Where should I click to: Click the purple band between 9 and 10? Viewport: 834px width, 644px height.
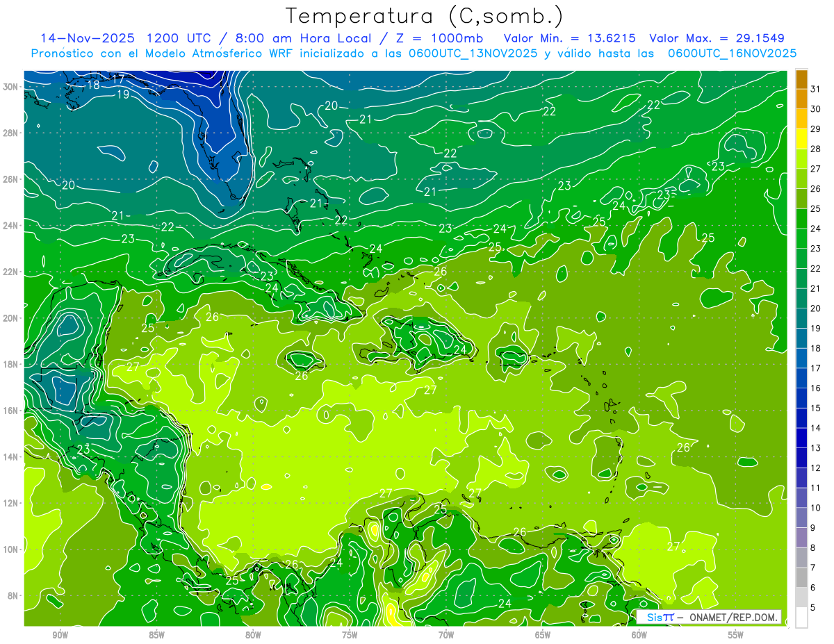pyautogui.click(x=802, y=518)
